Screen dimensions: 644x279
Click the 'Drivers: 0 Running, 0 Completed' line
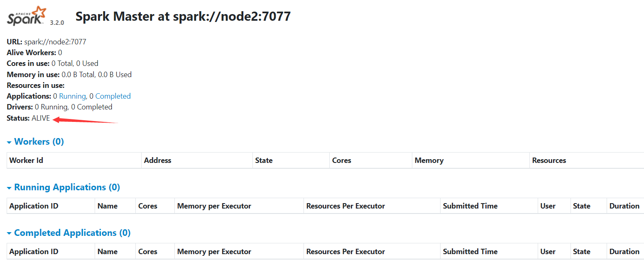(59, 107)
